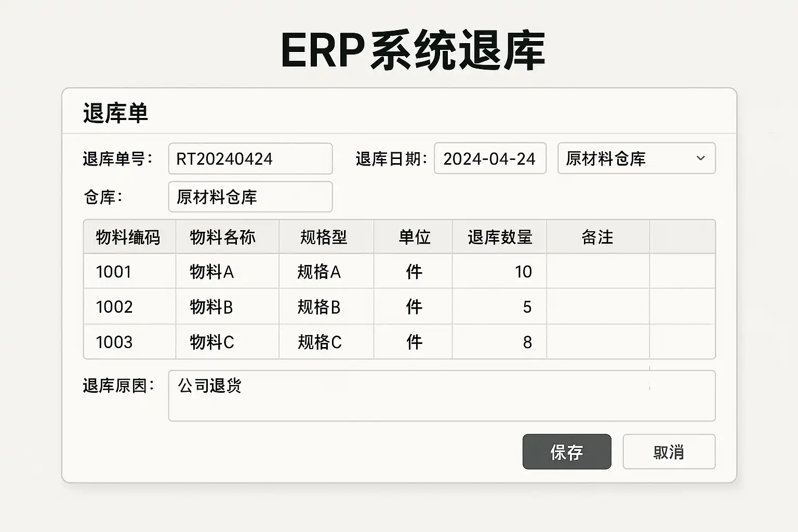The height and width of the screenshot is (532, 798).
Task: Click the 退库日期 field 2024-04-24
Action: (490, 158)
